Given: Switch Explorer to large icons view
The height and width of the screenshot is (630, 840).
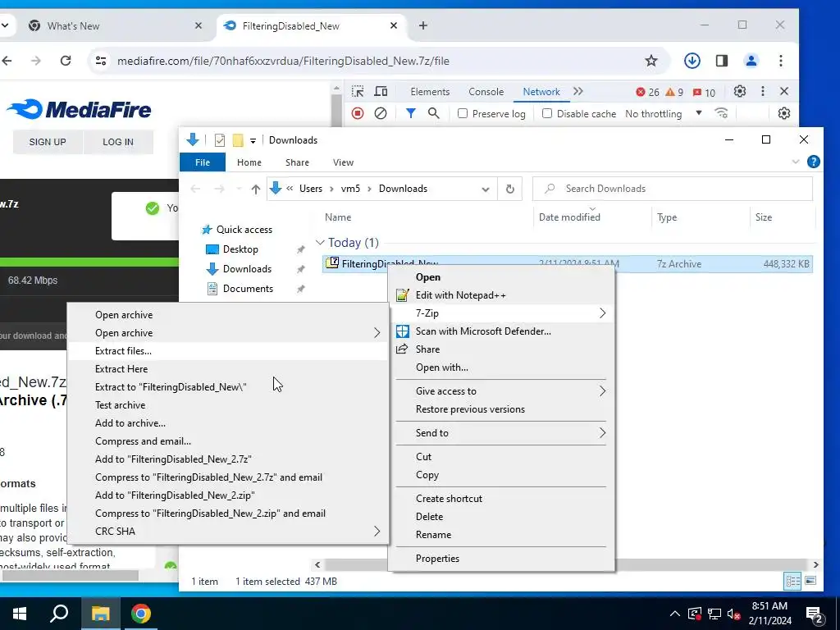Looking at the screenshot, I should coord(810,581).
